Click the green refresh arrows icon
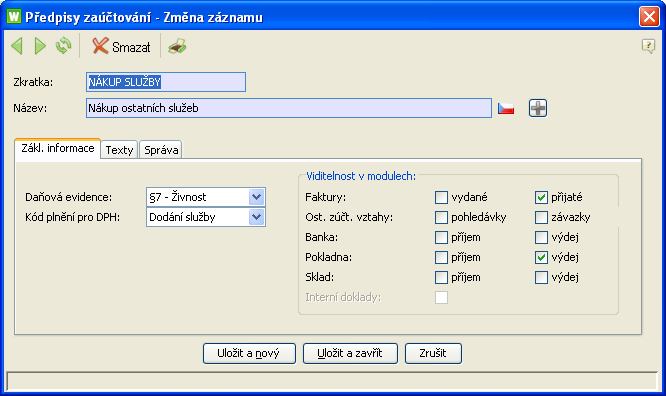The width and height of the screenshot is (666, 396). coord(64,46)
